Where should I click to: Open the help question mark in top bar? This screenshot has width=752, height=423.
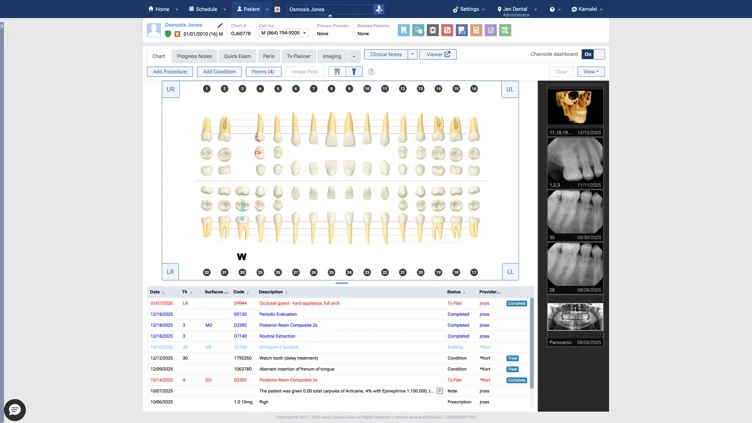pyautogui.click(x=552, y=9)
